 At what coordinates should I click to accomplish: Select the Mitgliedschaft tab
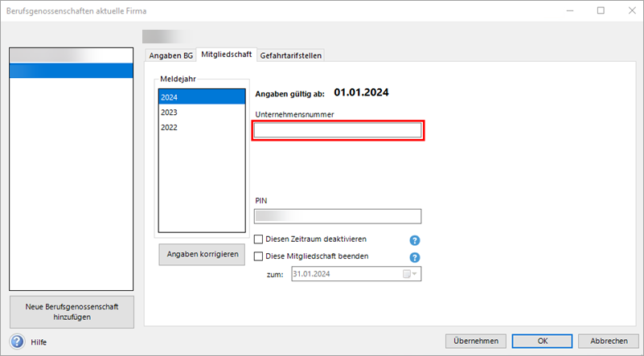pos(227,54)
